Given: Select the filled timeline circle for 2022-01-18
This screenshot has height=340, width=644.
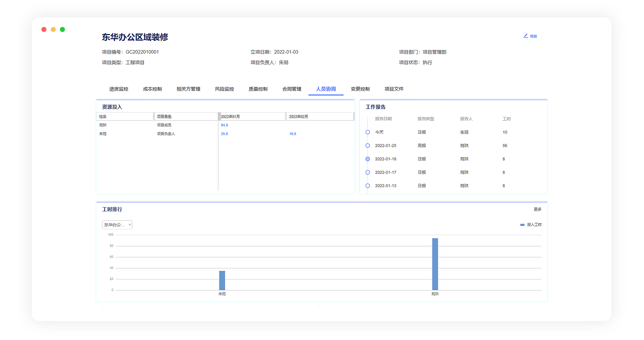Looking at the screenshot, I should [368, 159].
